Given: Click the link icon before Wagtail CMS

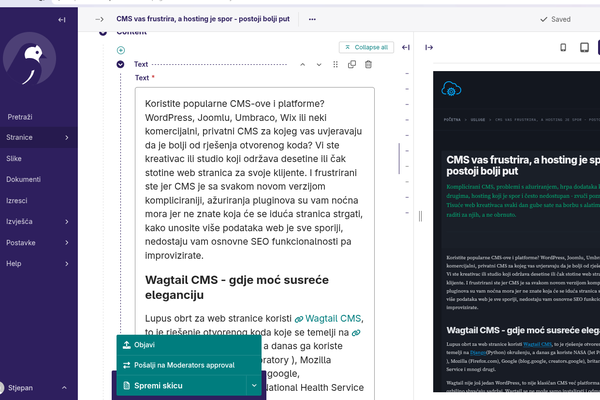Looking at the screenshot, I should tap(299, 319).
